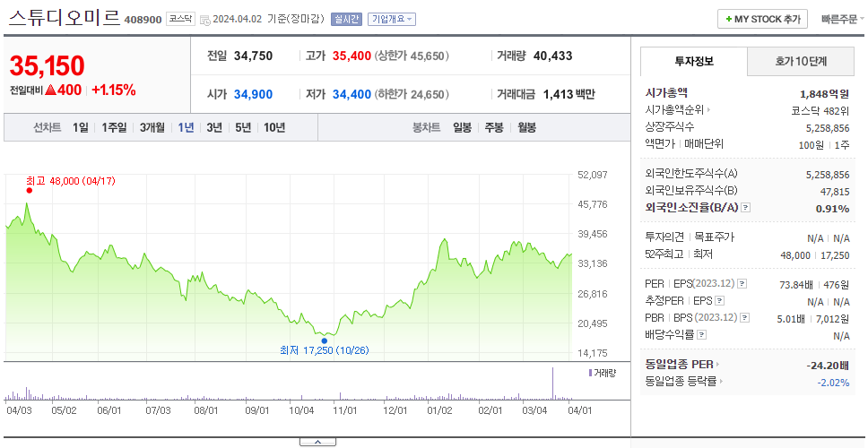This screenshot has width=868, height=448.
Task: Click the 액면가 value 100원
Action: click(x=812, y=144)
